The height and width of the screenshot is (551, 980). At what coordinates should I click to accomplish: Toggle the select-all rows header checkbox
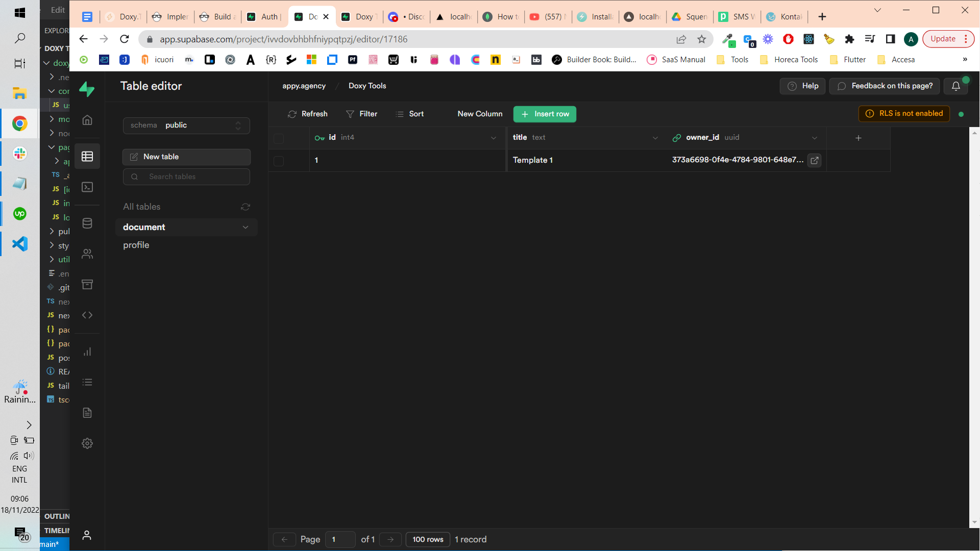click(279, 138)
